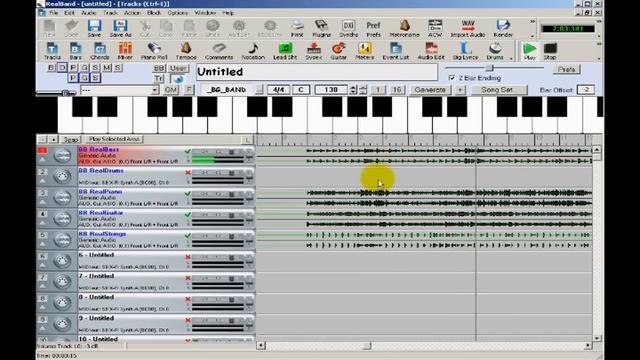Screen dimensions: 640x360
Task: Open the Guitar window icon
Action: 338,51
